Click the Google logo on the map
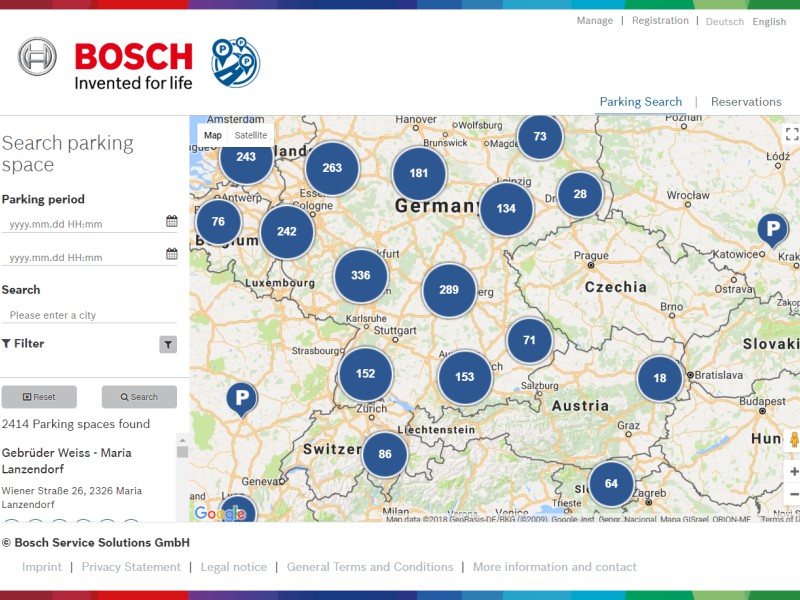The height and width of the screenshot is (600, 800). coord(220,513)
